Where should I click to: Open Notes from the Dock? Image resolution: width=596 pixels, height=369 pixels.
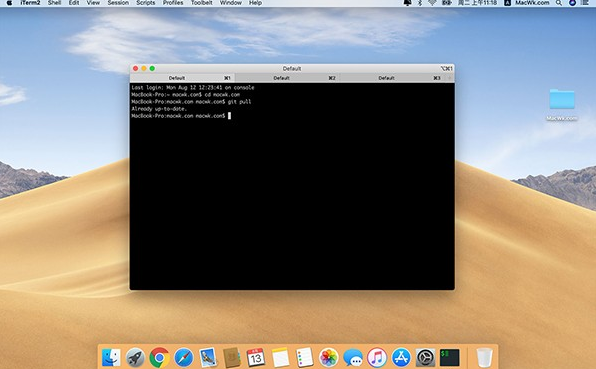coord(281,358)
